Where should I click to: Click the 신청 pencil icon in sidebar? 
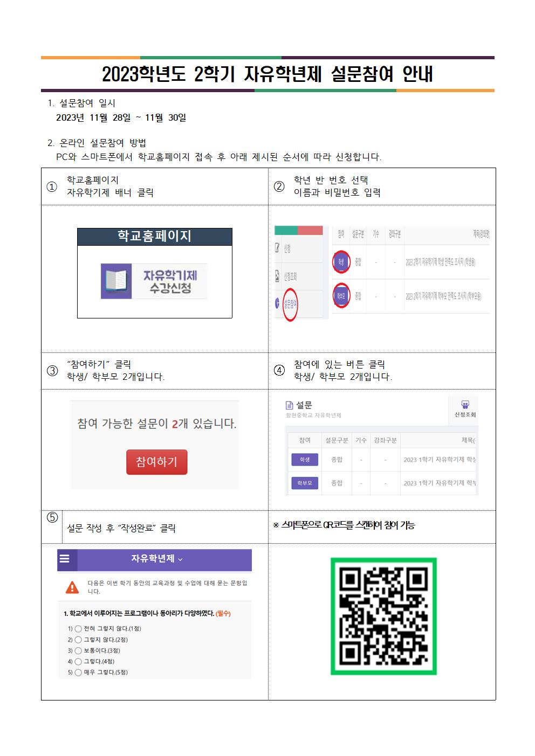point(278,248)
